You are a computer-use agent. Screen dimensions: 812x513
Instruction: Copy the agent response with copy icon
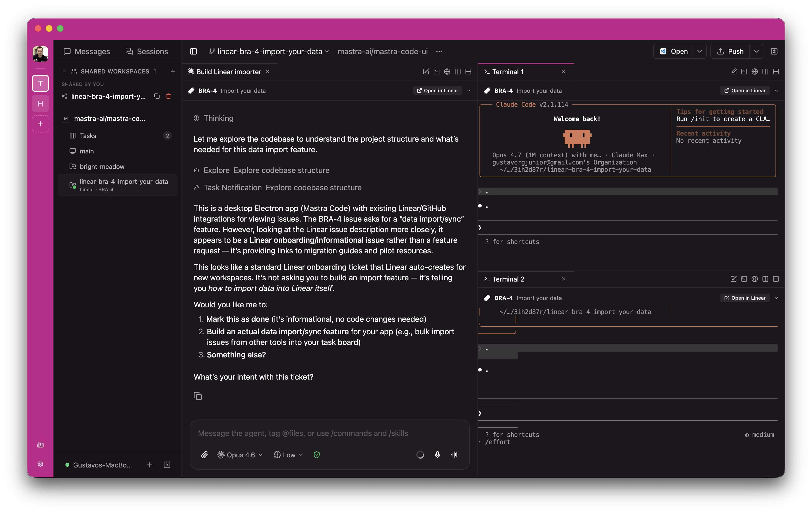point(198,396)
